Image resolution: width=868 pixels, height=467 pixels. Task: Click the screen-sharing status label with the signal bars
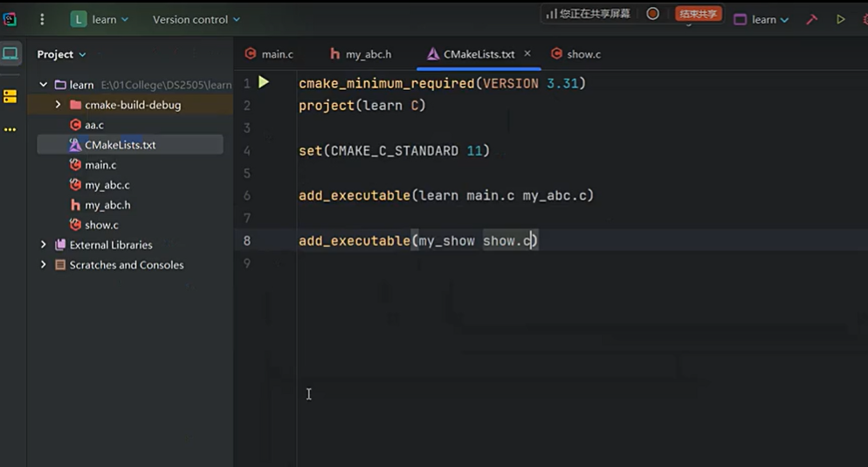point(588,13)
